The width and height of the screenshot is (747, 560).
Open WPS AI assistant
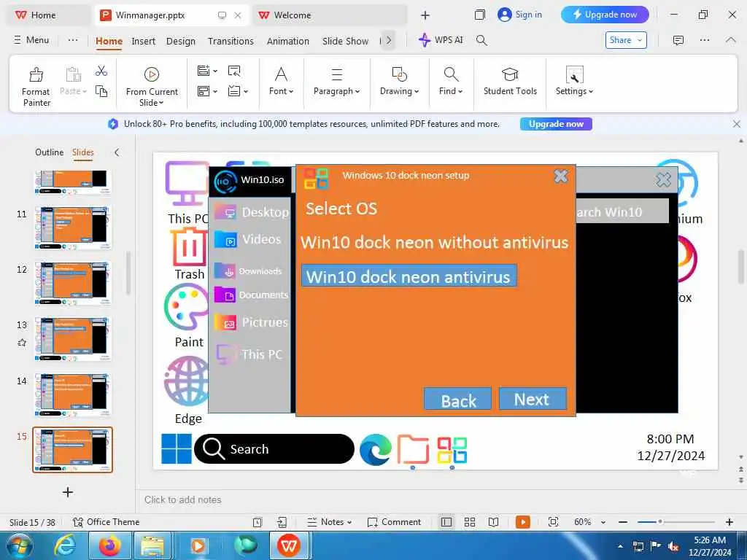coord(440,40)
